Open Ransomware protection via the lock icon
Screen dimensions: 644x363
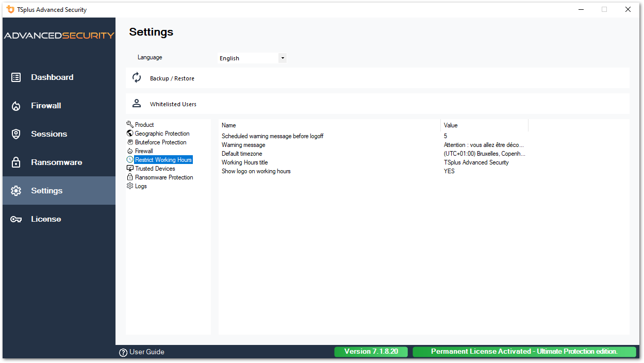point(16,162)
